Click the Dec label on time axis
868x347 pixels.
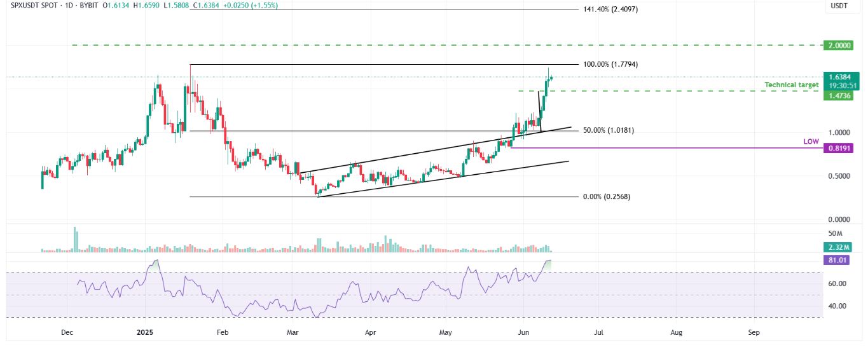(67, 332)
